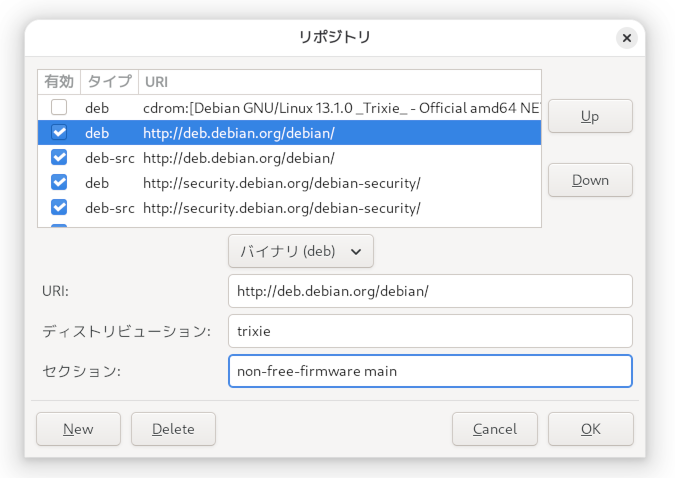Click New to add a repository
This screenshot has height=478, width=675.
point(78,429)
